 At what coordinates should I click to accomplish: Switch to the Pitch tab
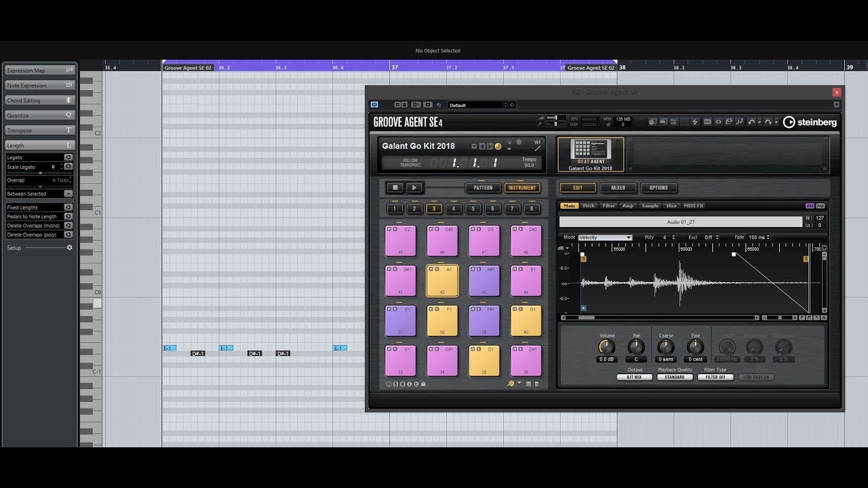point(589,206)
